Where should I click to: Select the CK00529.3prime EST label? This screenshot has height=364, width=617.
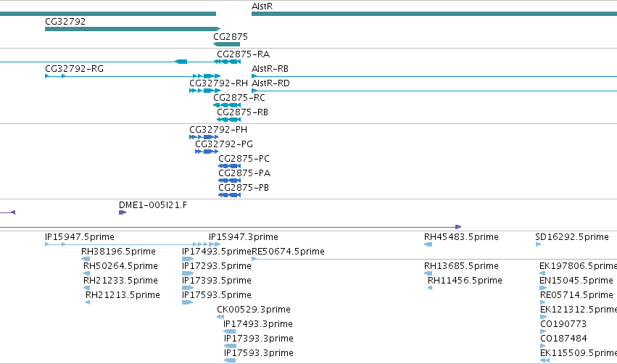click(x=254, y=310)
